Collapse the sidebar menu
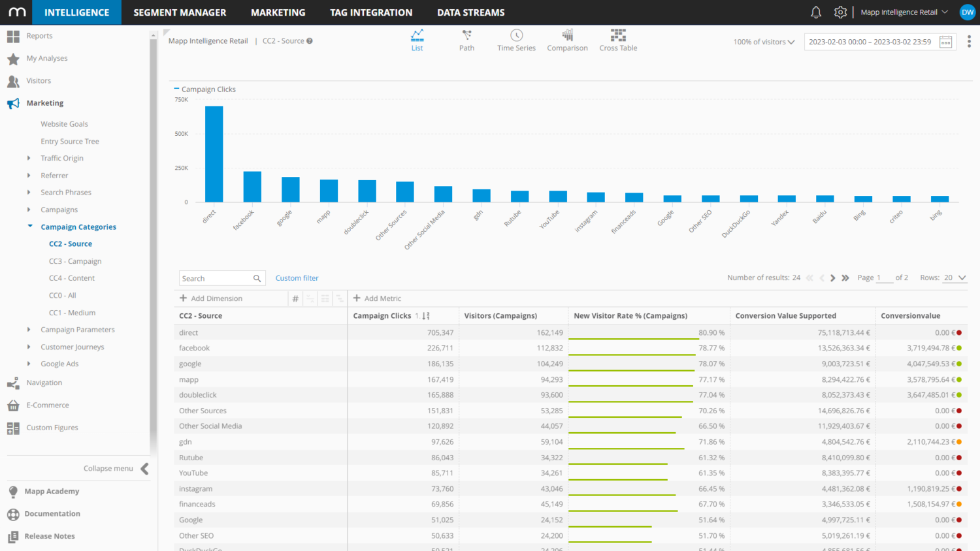 (x=116, y=468)
